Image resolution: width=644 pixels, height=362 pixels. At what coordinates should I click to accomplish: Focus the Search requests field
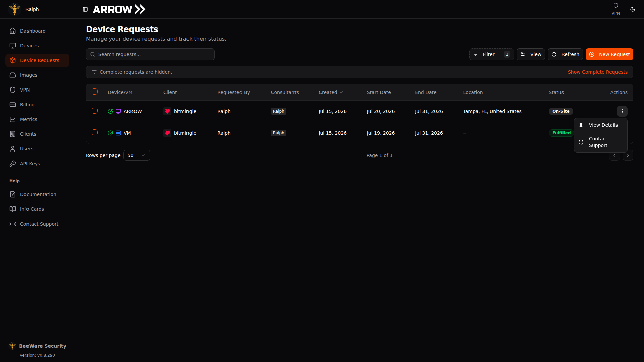click(x=150, y=54)
